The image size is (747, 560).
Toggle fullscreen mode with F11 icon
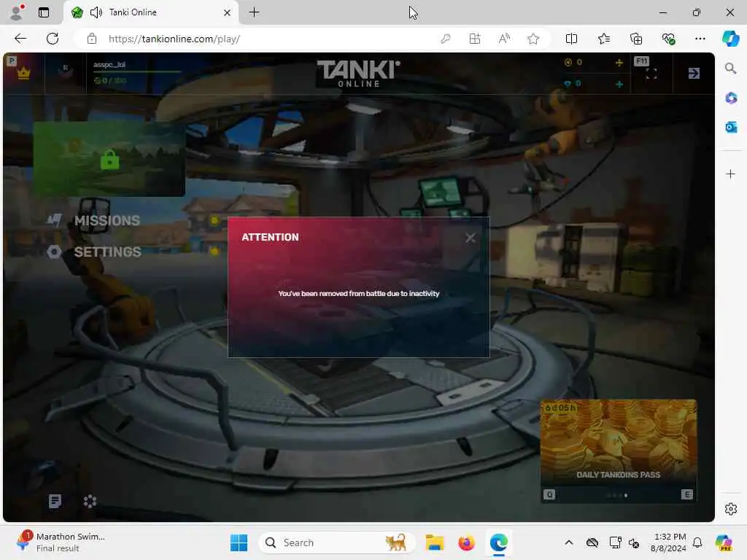651,74
